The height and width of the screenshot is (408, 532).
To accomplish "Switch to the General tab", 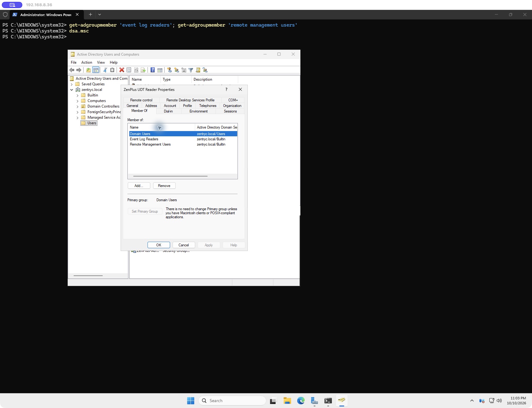I will [132, 106].
